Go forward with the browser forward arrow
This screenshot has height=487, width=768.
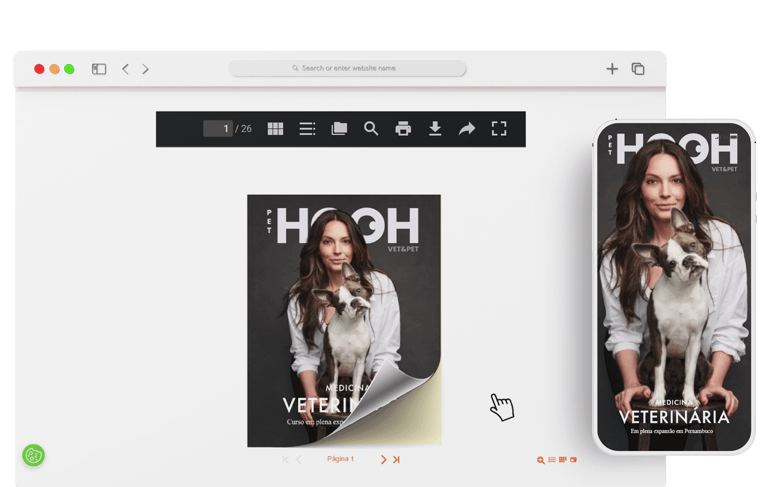(x=145, y=69)
